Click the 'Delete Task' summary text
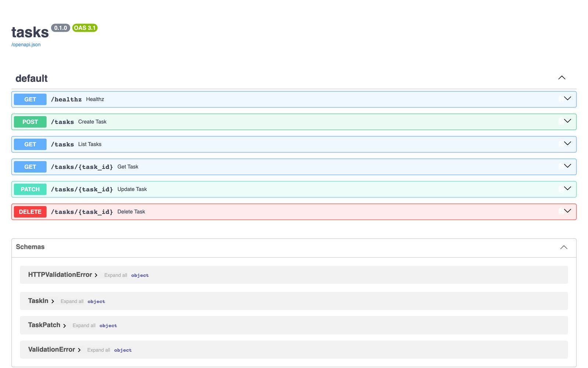Screen dimensions: 588x368 tap(131, 212)
